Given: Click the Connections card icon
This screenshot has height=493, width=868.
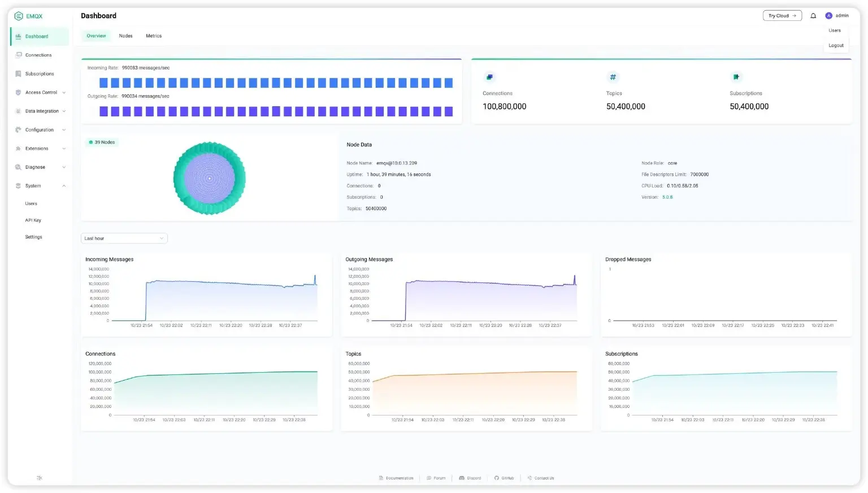Looking at the screenshot, I should pyautogui.click(x=489, y=77).
